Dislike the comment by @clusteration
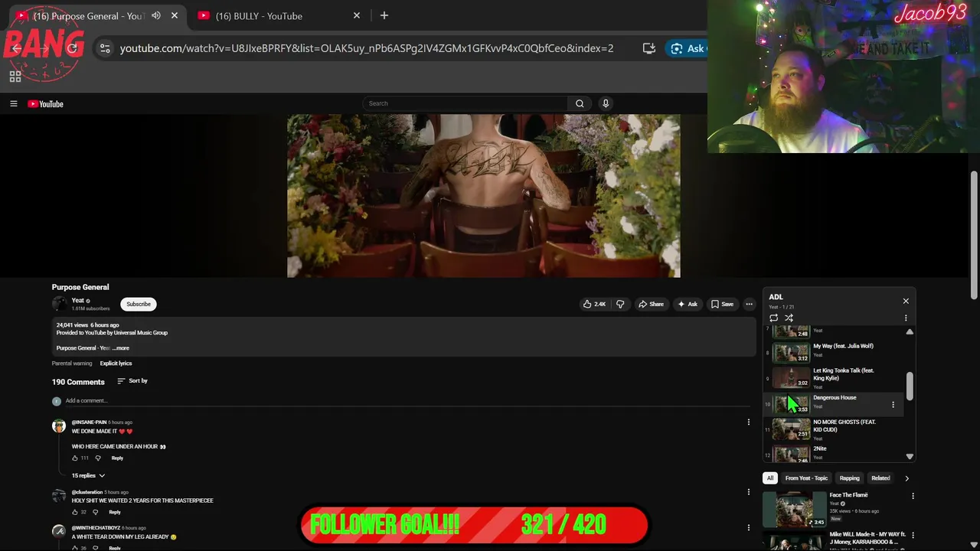The width and height of the screenshot is (980, 551). point(96,512)
